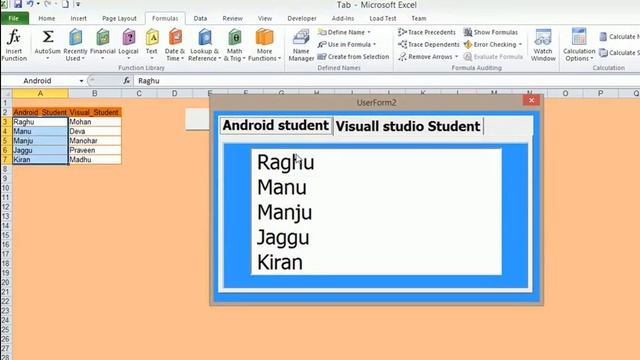Click Trace Dependents

pos(429,44)
